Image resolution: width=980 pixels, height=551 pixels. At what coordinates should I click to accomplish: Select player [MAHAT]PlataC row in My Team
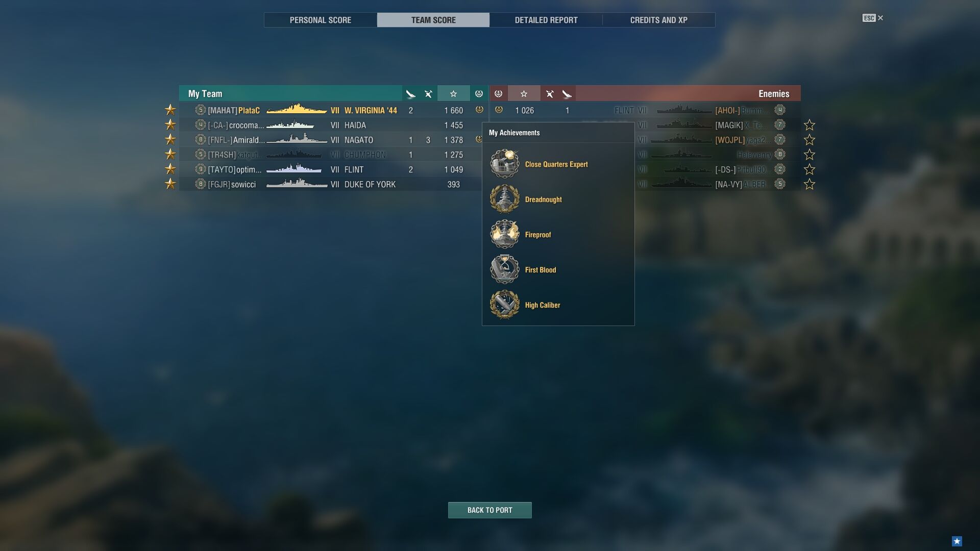pos(333,110)
